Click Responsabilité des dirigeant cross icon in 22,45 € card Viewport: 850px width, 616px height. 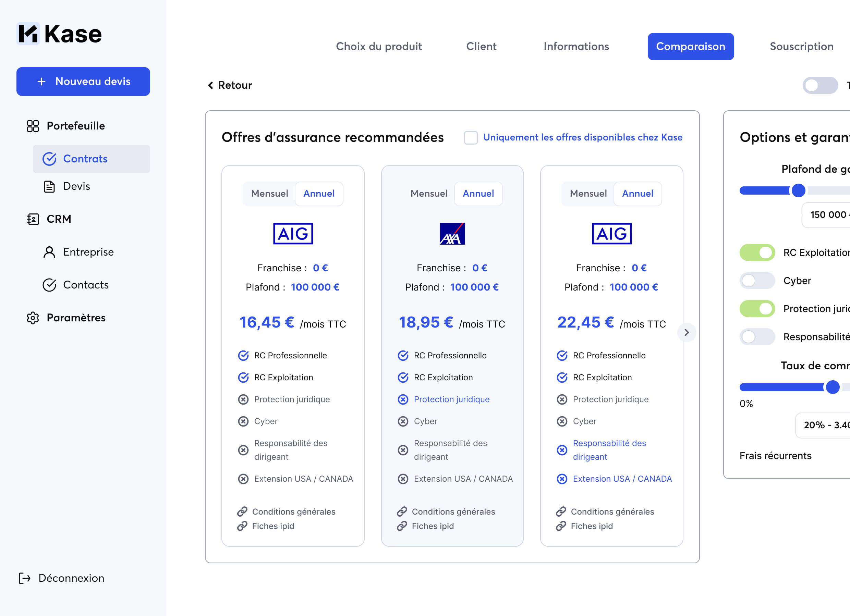562,450
